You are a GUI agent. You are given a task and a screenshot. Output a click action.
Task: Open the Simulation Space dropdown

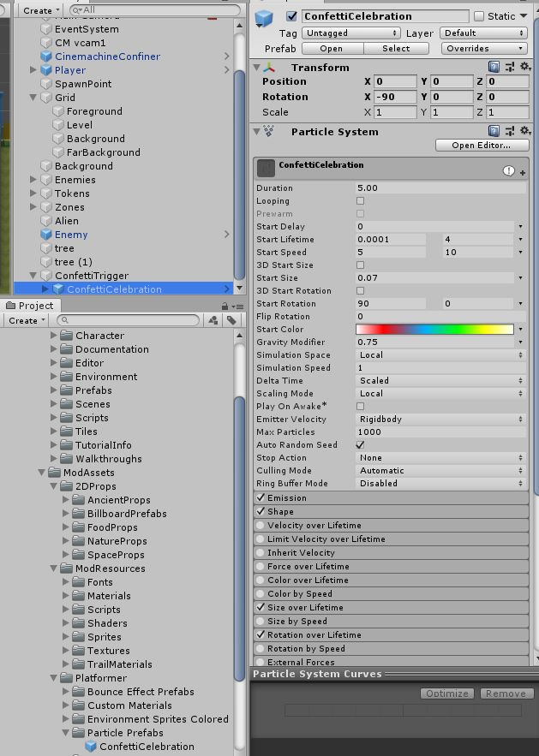click(440, 354)
